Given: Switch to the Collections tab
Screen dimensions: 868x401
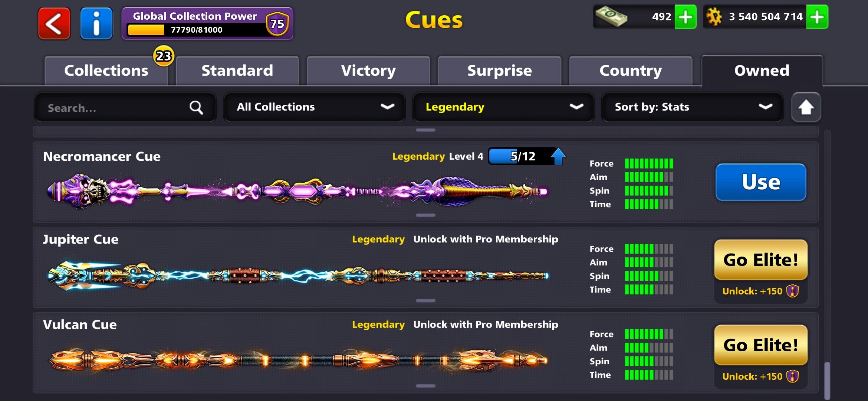Looking at the screenshot, I should click(x=106, y=71).
